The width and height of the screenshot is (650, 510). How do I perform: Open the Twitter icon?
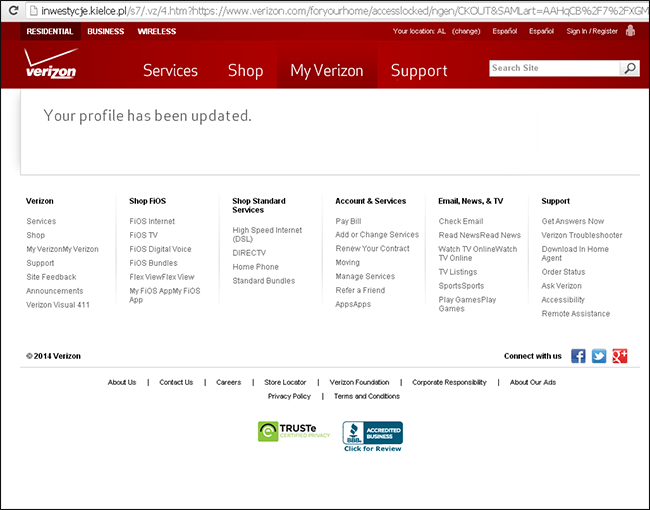(x=599, y=356)
